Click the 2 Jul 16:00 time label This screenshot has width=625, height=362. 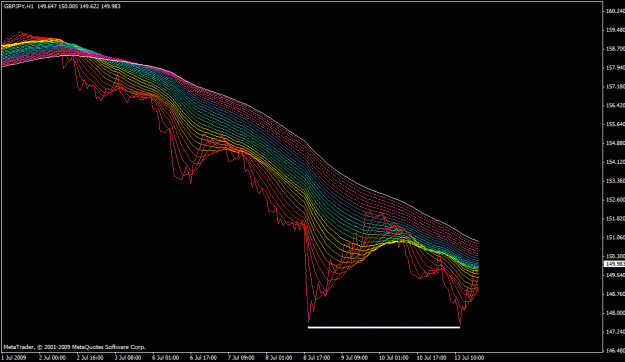90,358
